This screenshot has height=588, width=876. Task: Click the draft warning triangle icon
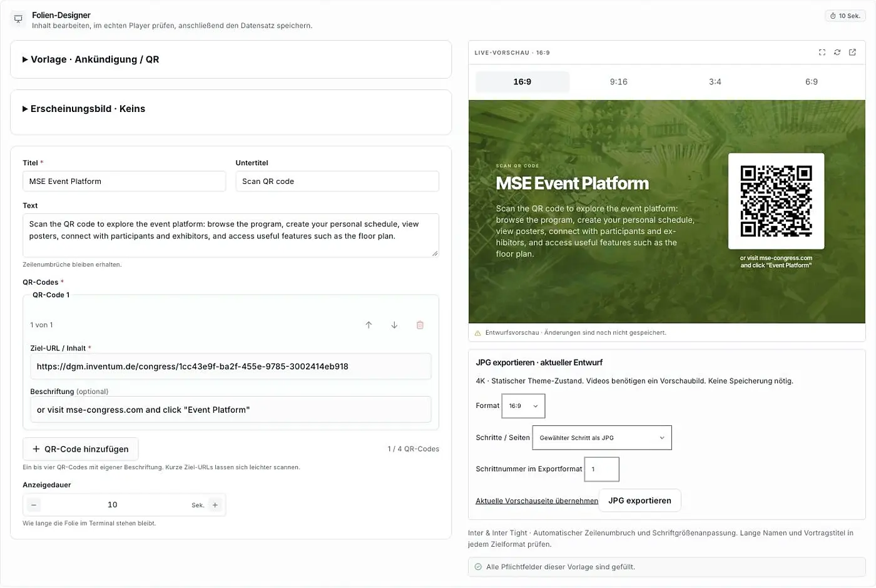click(478, 333)
